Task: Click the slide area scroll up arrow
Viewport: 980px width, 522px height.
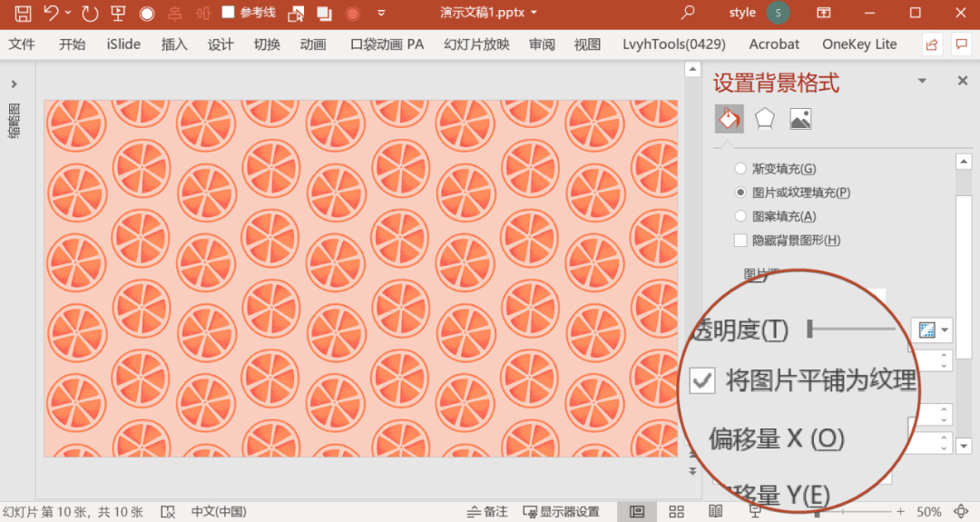Action: [692, 69]
